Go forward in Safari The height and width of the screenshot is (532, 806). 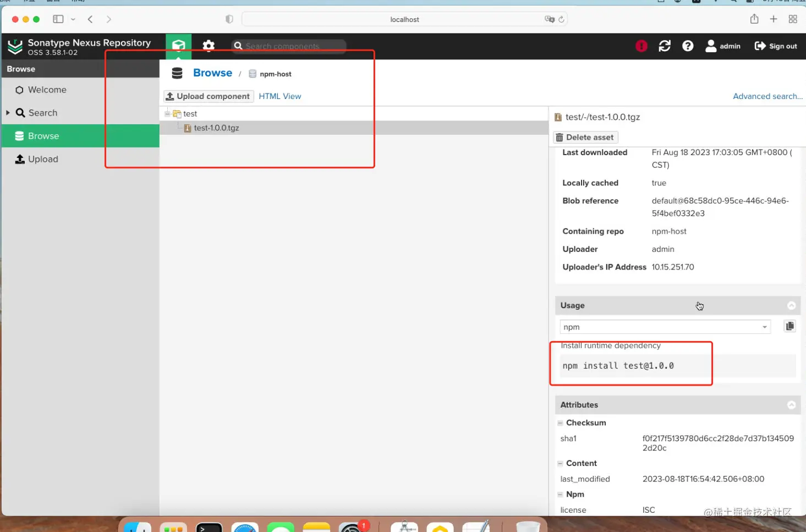109,19
